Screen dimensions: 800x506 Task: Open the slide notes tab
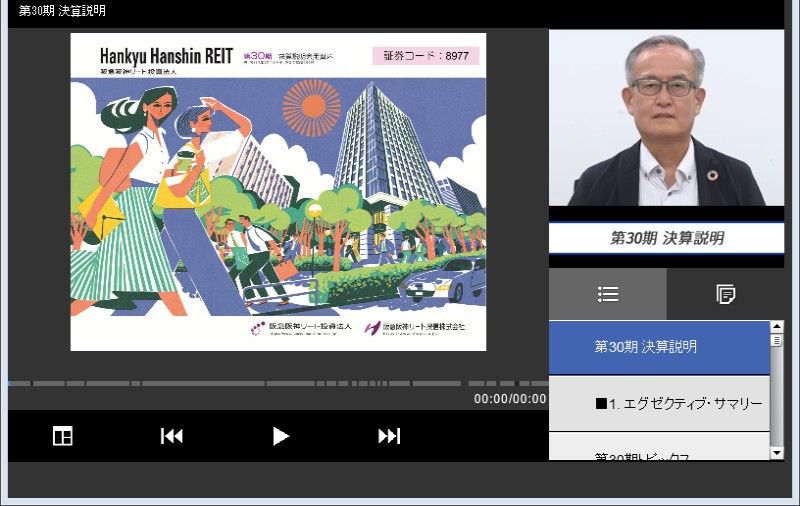pyautogui.click(x=726, y=294)
